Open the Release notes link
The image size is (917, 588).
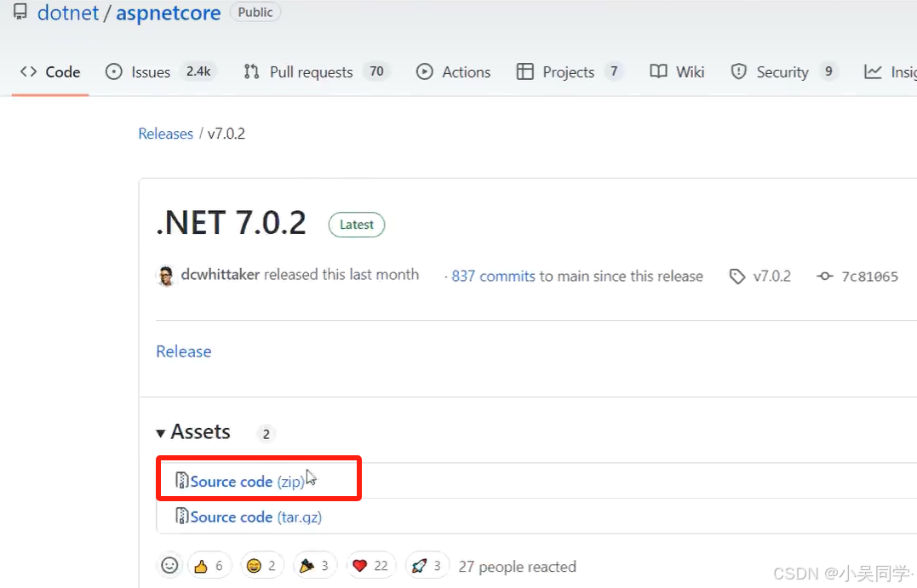click(x=184, y=351)
